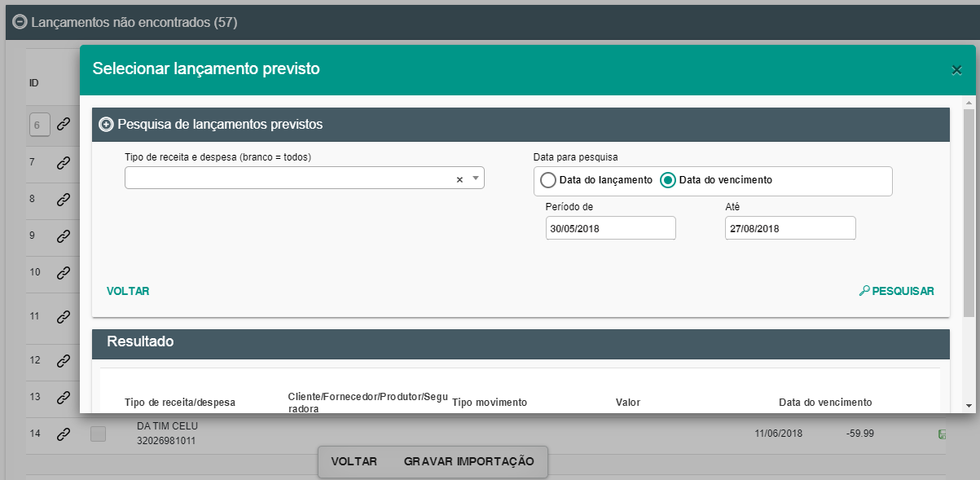Click link icon for row 10
The image size is (980, 480).
point(63,273)
